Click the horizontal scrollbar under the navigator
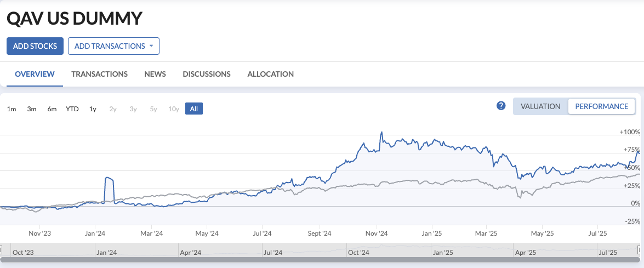This screenshot has width=644, height=268. click(x=321, y=260)
